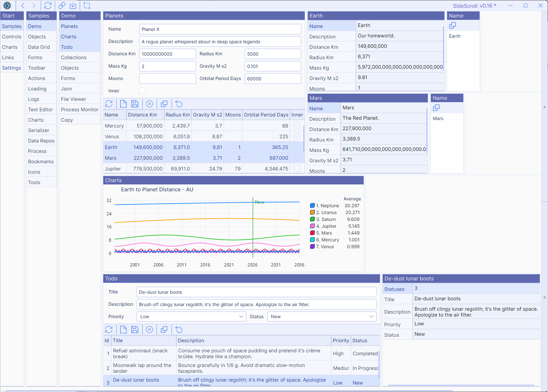Delete the selected todo item
The height and width of the screenshot is (392, 548).
coord(149,330)
